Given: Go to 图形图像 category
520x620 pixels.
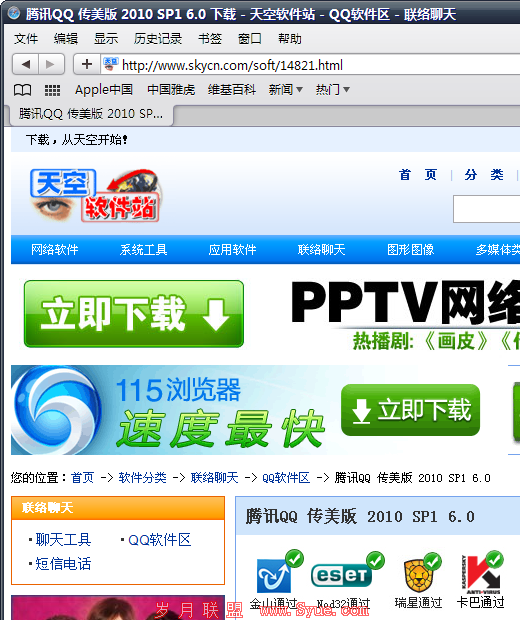Looking at the screenshot, I should click(410, 250).
